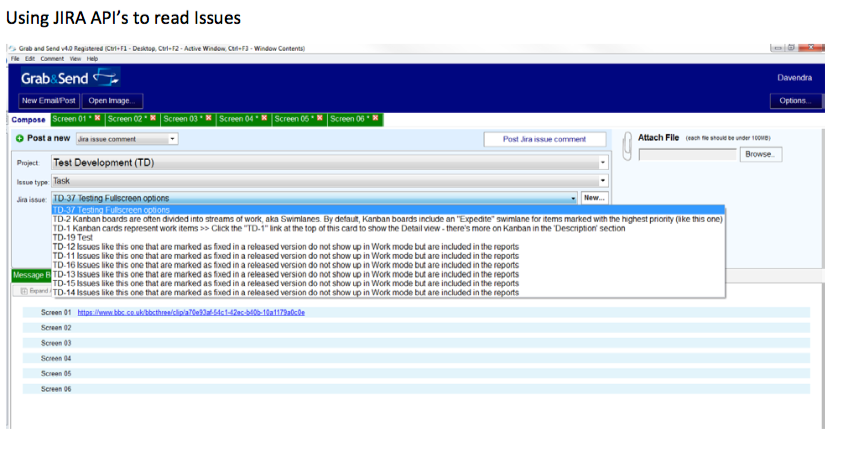This screenshot has width=845, height=452.
Task: Select the TD-13 issue entry
Action: tap(388, 274)
